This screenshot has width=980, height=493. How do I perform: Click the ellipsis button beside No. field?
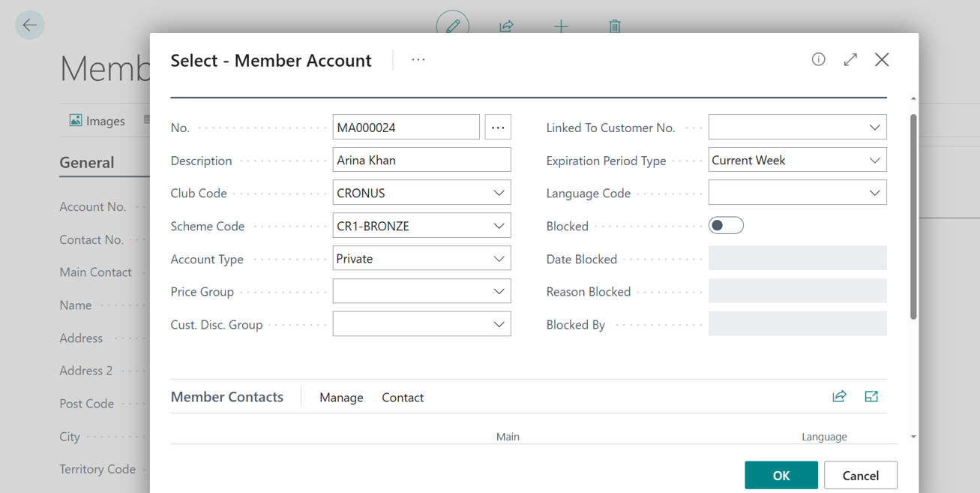[498, 128]
